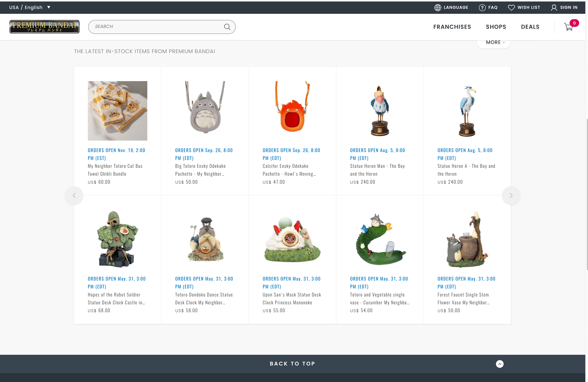Open the Shops menu
The image size is (588, 382).
(x=496, y=27)
